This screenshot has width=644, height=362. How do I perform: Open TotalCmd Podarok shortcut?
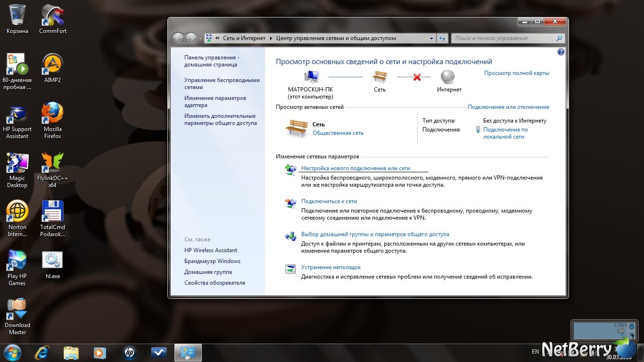click(53, 218)
